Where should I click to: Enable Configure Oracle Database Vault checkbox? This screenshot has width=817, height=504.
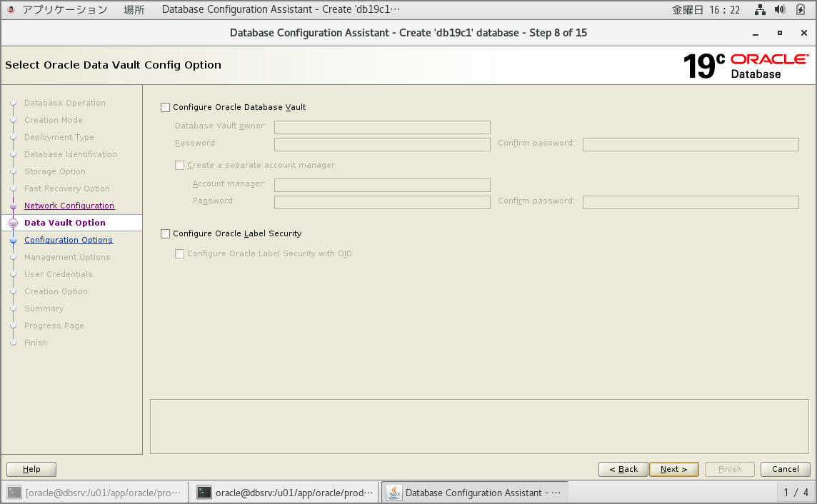tap(166, 108)
